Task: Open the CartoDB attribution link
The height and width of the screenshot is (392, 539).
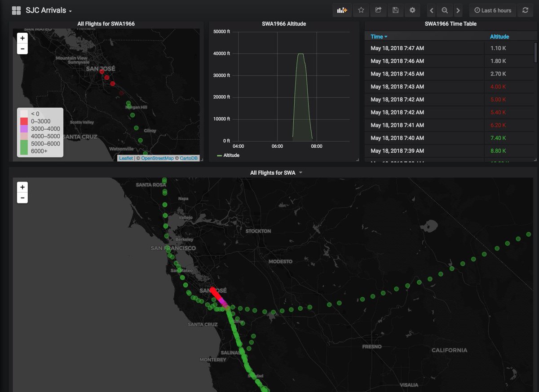Action: click(189, 158)
